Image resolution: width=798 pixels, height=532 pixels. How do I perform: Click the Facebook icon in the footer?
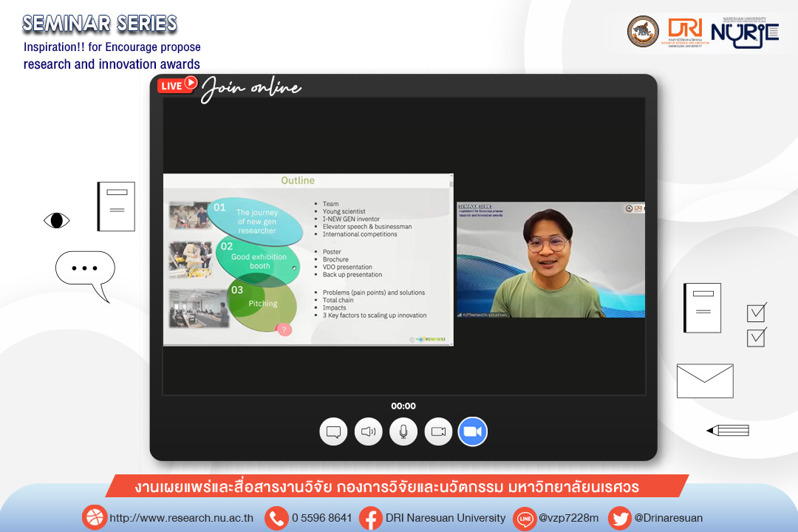[371, 518]
